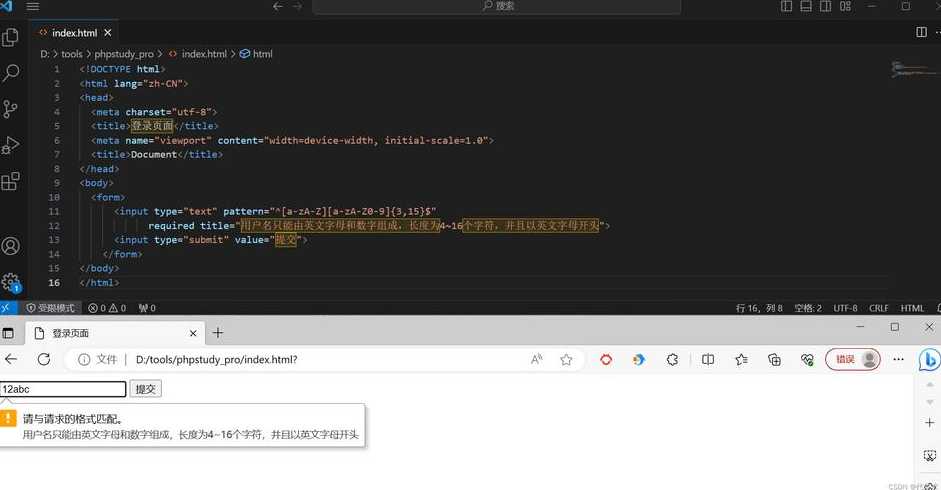Toggle the primary side bar layout icon
The image size is (941, 490).
pos(787,6)
